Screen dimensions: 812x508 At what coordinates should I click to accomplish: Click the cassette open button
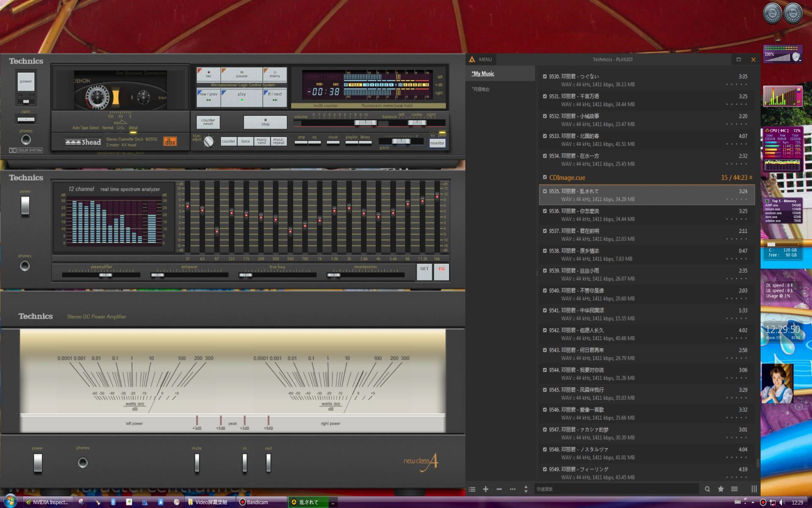26,119
